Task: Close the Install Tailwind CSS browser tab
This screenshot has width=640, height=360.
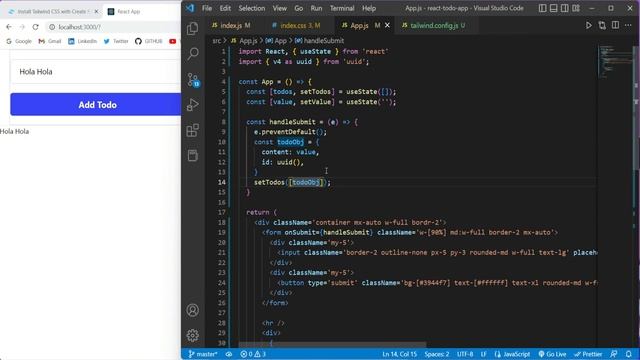Action: tap(96, 11)
